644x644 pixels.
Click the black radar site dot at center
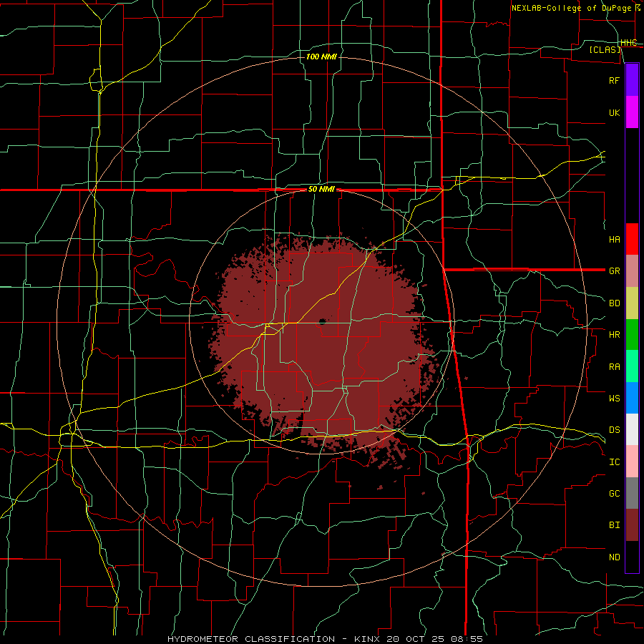pyautogui.click(x=322, y=321)
